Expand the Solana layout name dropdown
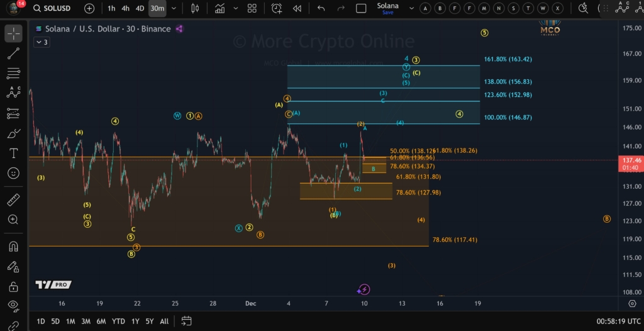The image size is (644, 331). click(x=411, y=8)
